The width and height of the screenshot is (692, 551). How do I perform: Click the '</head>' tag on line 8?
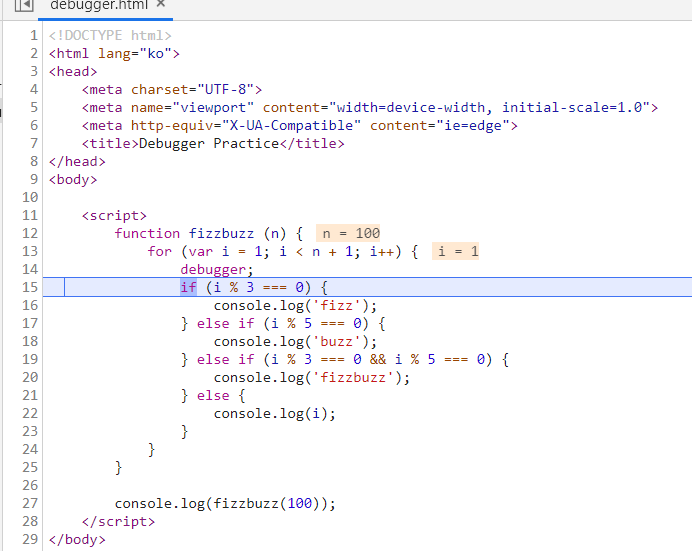77,161
